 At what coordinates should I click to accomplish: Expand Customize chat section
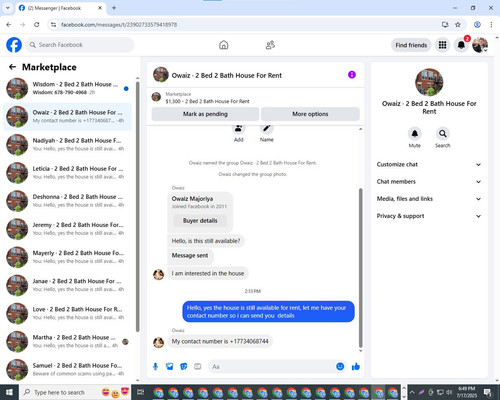429,164
